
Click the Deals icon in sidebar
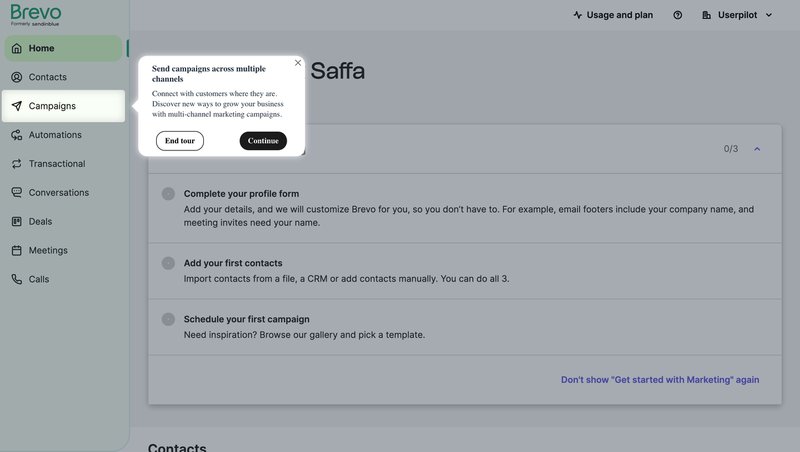point(17,222)
